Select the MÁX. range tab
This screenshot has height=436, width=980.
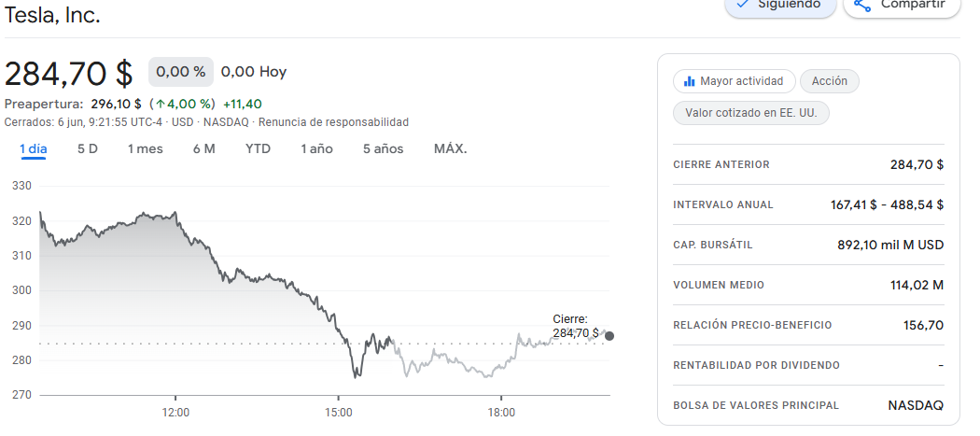click(x=450, y=148)
